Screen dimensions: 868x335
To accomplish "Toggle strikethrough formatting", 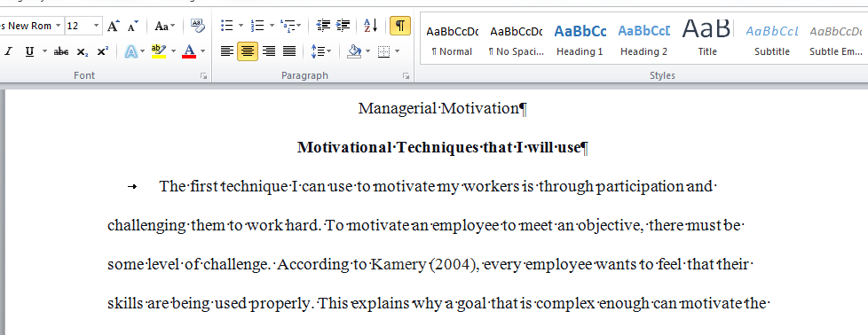I will click(61, 52).
